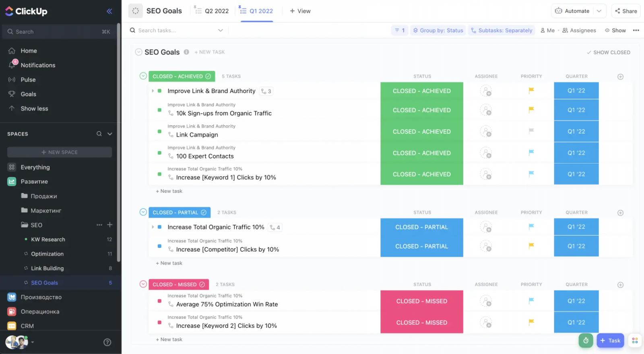
Task: Click the green time tracker button
Action: 586,340
